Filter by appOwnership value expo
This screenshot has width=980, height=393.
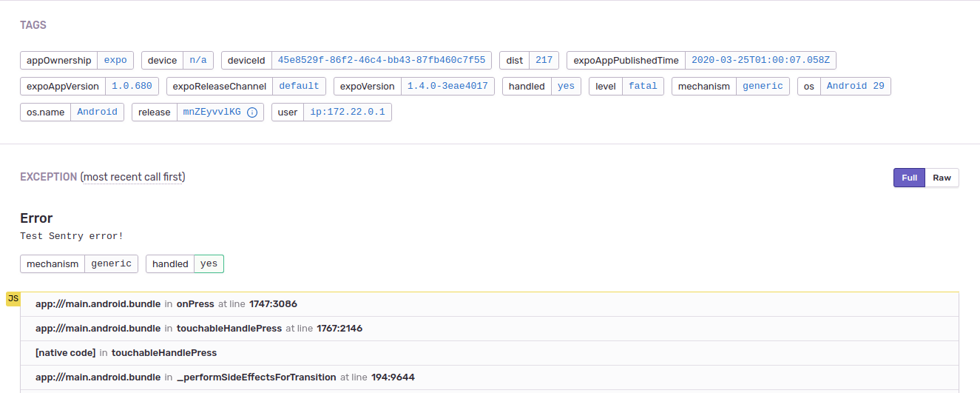pos(115,61)
